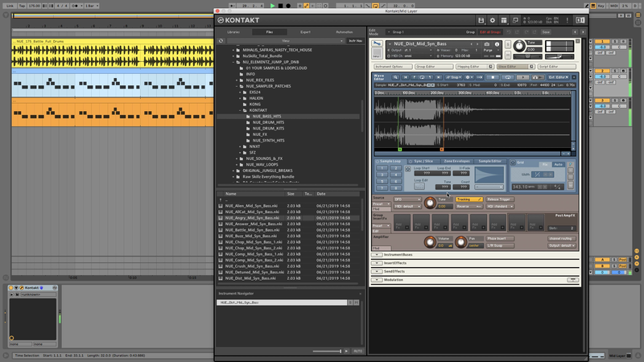Click the Ext. Editor button
The image size is (644, 362).
[x=558, y=77]
